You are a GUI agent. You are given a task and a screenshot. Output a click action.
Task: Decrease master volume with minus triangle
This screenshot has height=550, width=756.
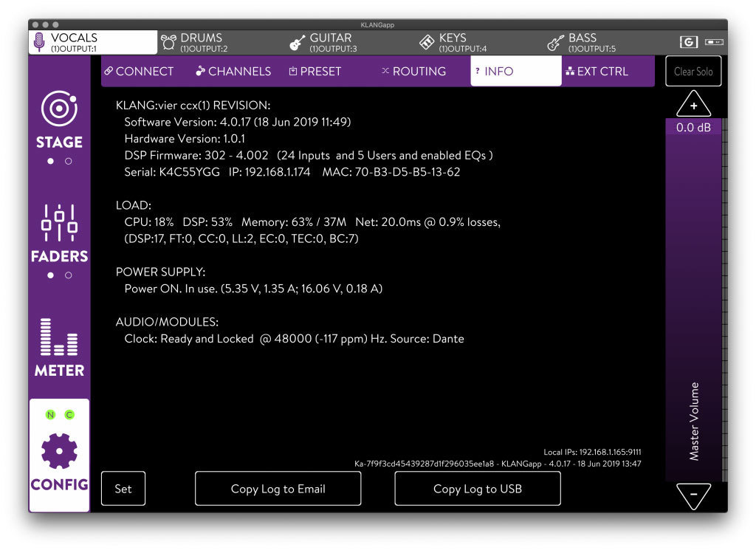click(693, 497)
